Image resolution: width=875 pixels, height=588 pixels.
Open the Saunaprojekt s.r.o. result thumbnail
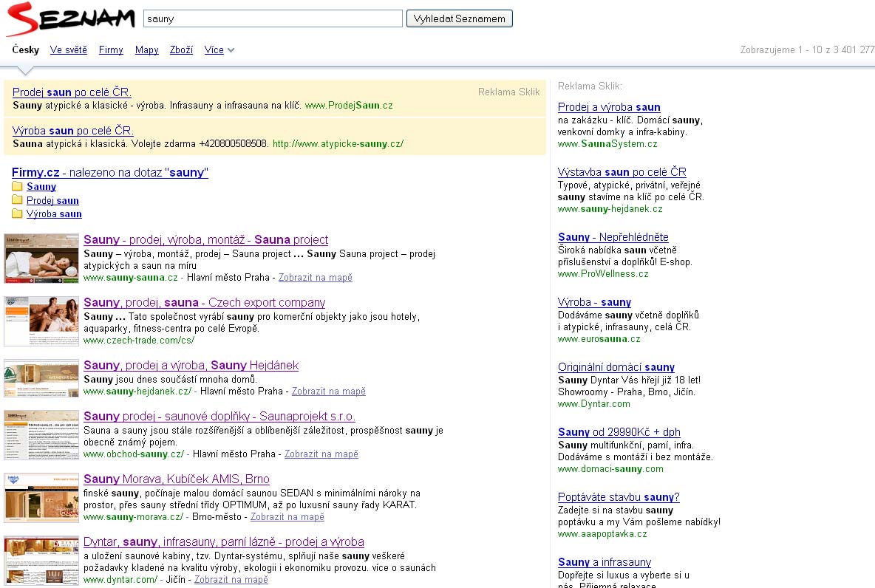click(x=41, y=435)
